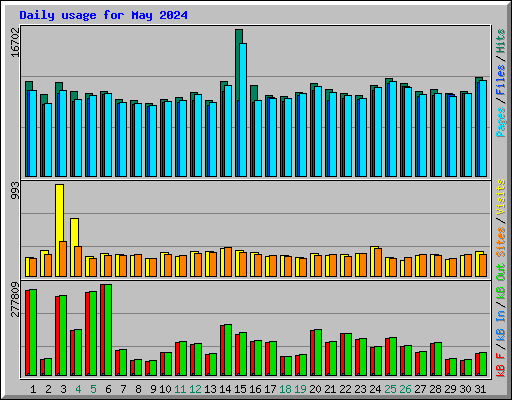Click the Files legend label

pos(501,80)
